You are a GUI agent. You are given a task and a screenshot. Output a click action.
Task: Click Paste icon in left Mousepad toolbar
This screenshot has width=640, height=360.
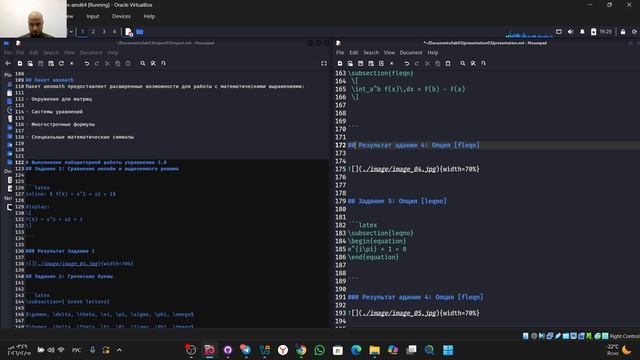[128, 63]
